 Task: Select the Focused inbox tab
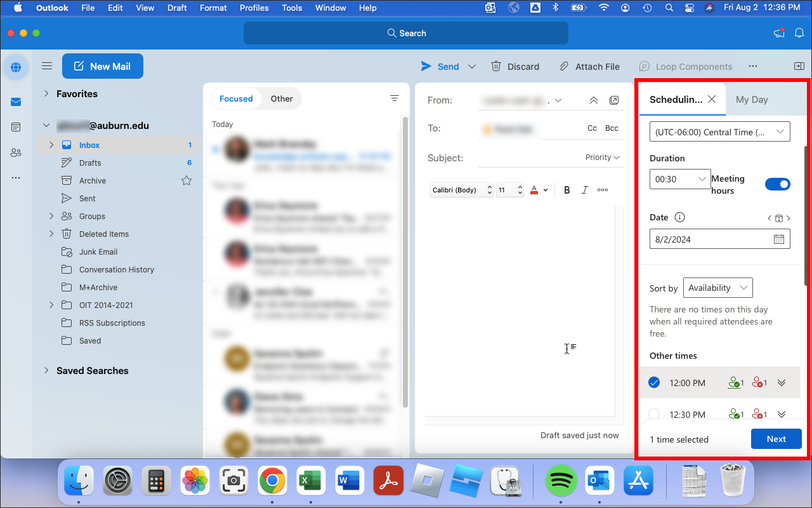(x=236, y=98)
